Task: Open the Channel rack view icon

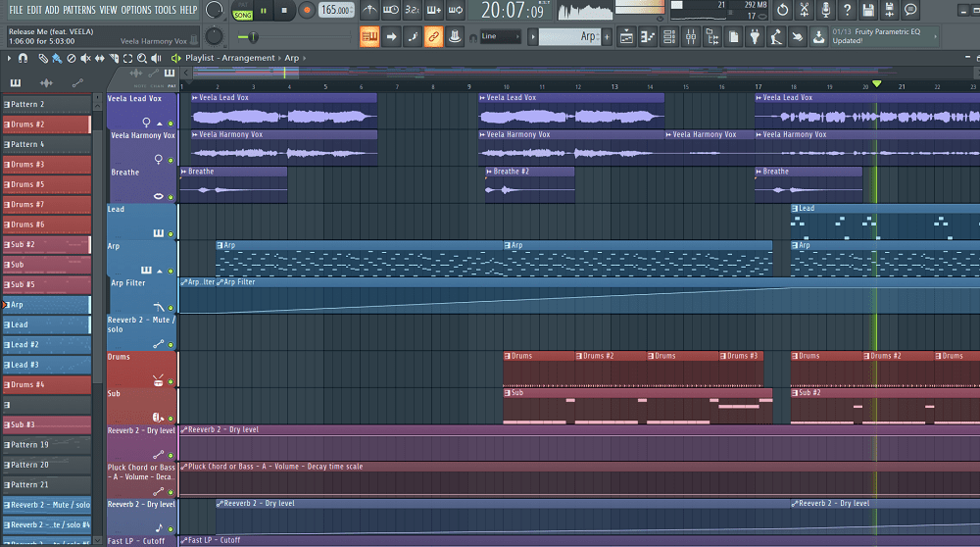Action: (669, 37)
